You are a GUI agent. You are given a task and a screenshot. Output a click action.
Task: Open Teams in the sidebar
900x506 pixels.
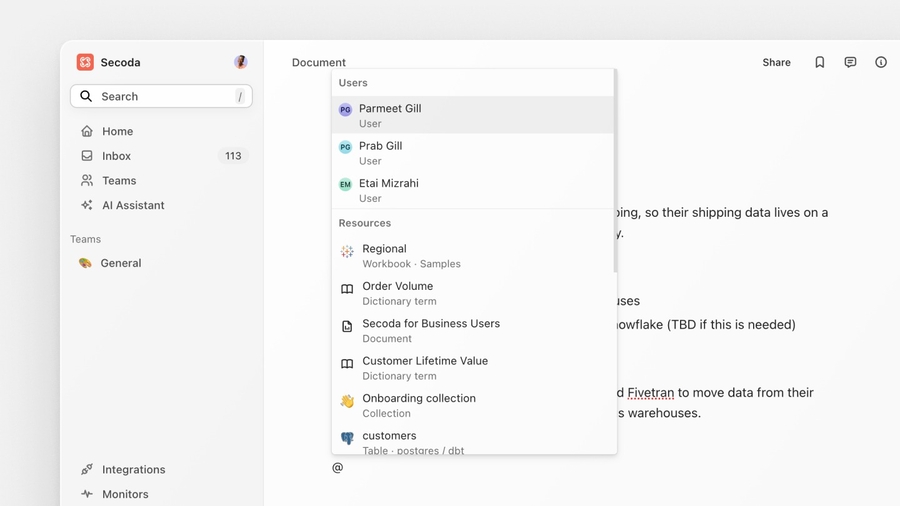(x=119, y=181)
